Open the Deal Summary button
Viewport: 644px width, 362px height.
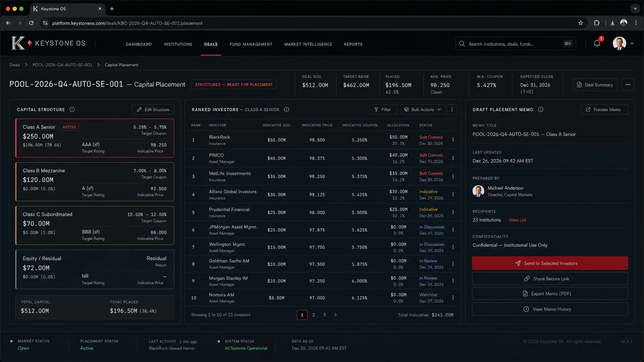[595, 85]
